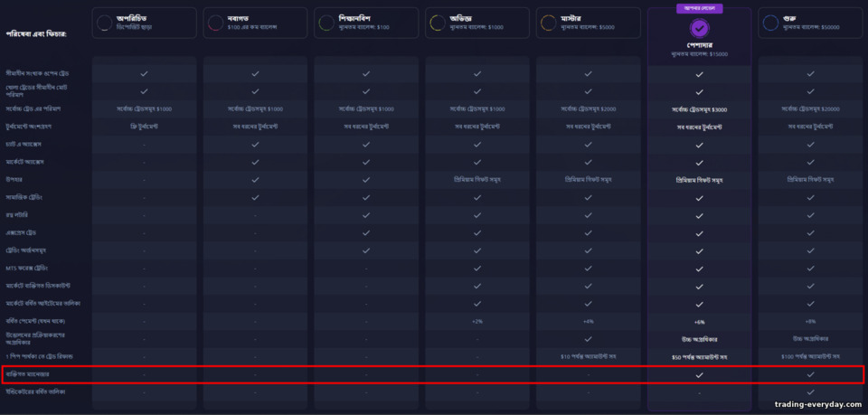
Task: Click 'উচ্চ অগ্রাধিকার' cell in পেশাদার column
Action: (x=699, y=339)
